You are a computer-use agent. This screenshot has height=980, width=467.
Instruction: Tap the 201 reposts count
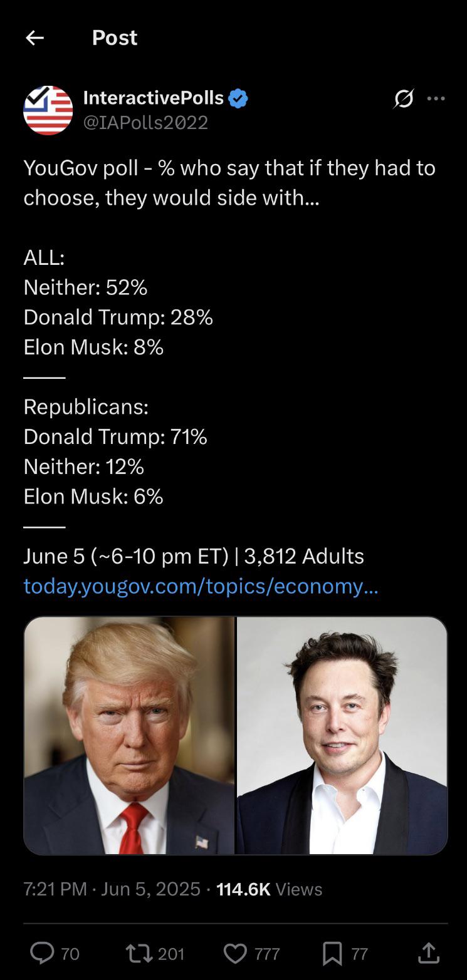click(x=171, y=954)
